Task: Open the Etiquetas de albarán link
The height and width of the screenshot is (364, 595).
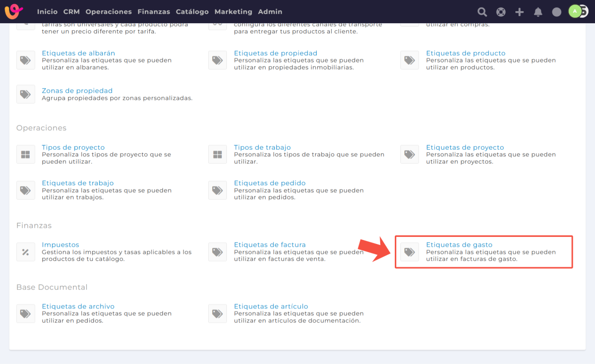Action: point(78,53)
